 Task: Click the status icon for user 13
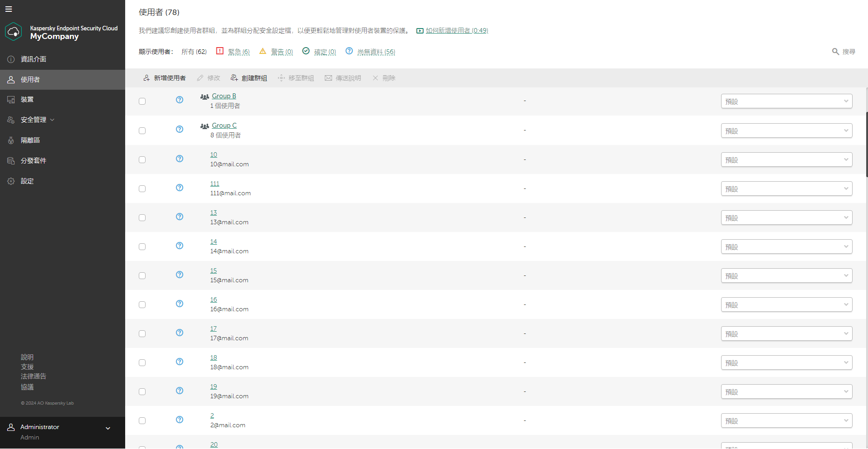pyautogui.click(x=180, y=217)
